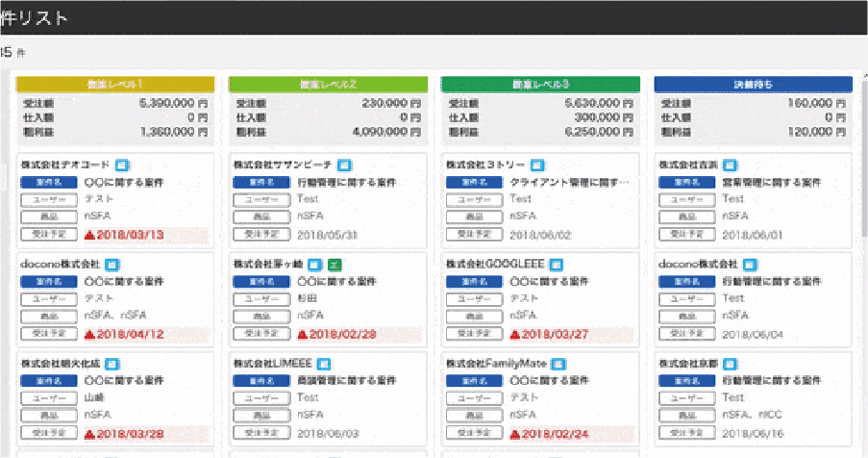Viewport: 868px width, 458px height.
Task: Open the blue icon next to 株式会社サザンビーチ
Action: (x=344, y=165)
